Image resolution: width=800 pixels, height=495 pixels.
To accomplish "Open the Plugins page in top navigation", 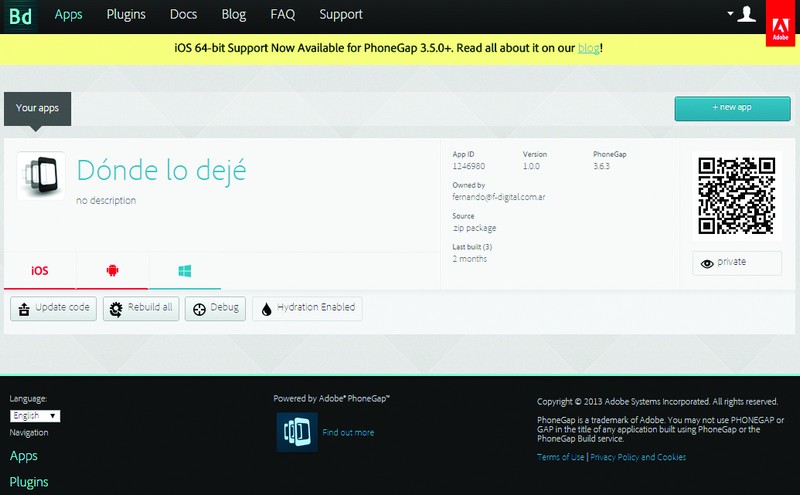I will coord(126,15).
